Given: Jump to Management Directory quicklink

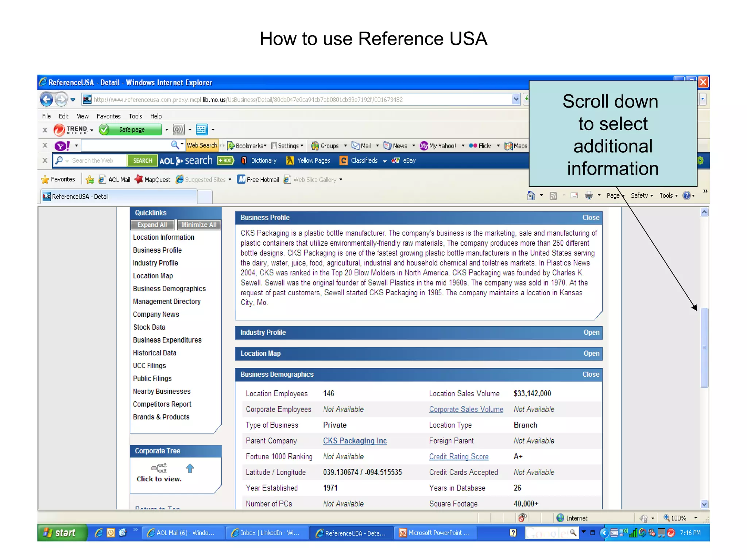Looking at the screenshot, I should pos(167,302).
